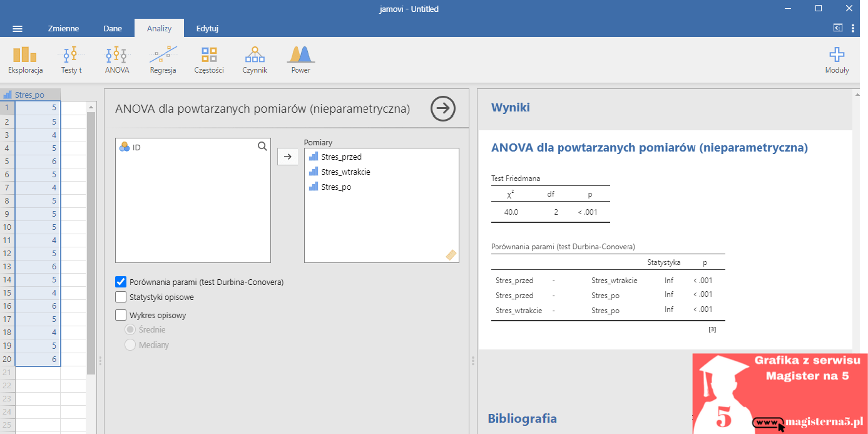Open the vertical dots options menu
The height and width of the screenshot is (434, 868).
[x=853, y=28]
